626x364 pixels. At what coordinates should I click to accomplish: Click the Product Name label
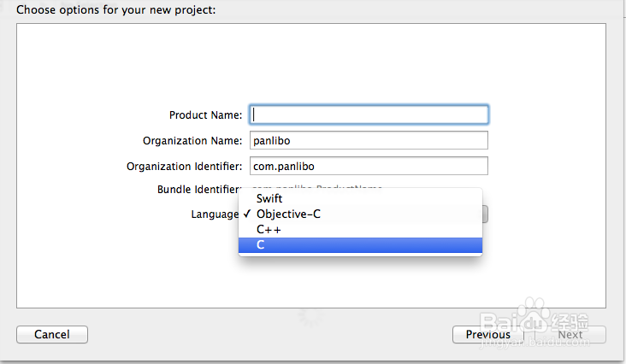coord(205,115)
